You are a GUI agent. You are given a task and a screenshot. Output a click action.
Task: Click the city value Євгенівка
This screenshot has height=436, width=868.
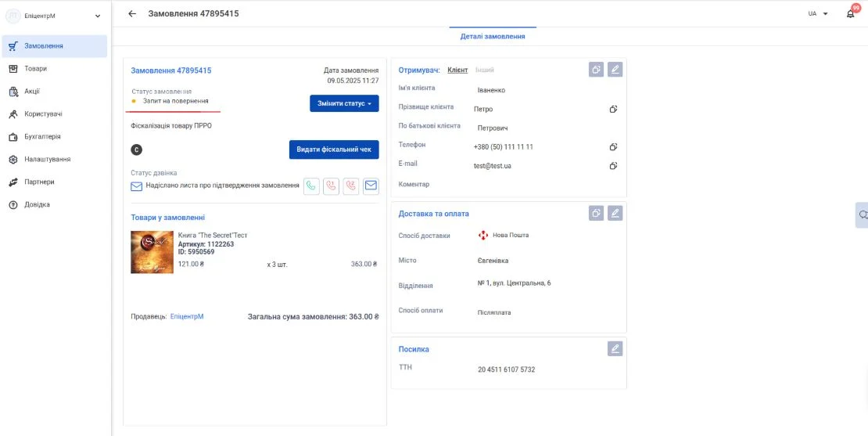pos(493,261)
